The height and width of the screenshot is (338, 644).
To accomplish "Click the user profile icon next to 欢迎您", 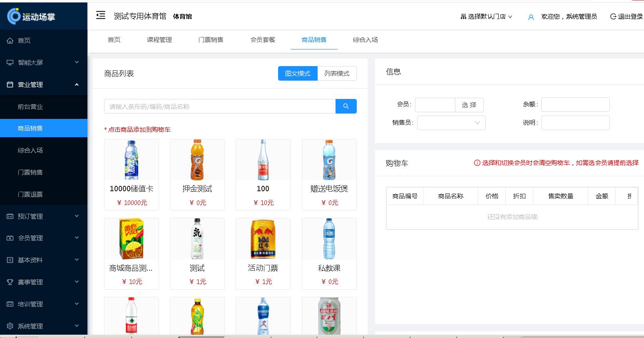I will (x=530, y=17).
